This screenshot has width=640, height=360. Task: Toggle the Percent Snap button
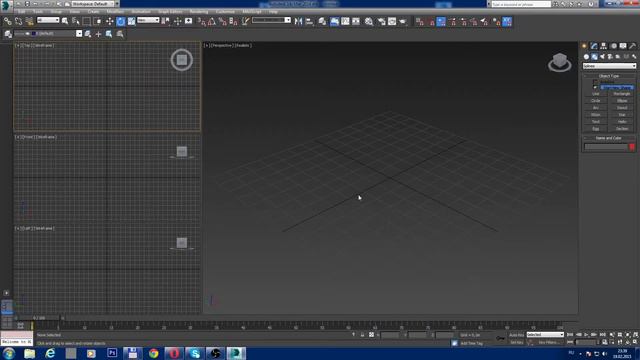pyautogui.click(x=222, y=21)
